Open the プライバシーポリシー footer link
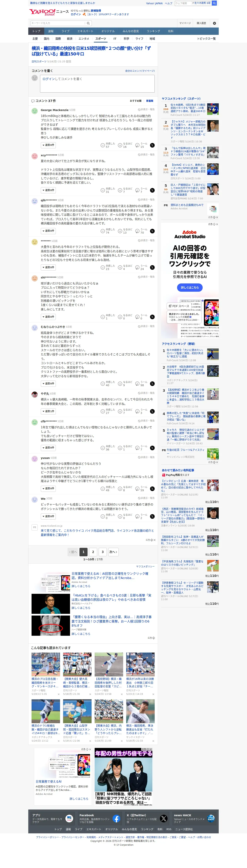 pos(48,837)
